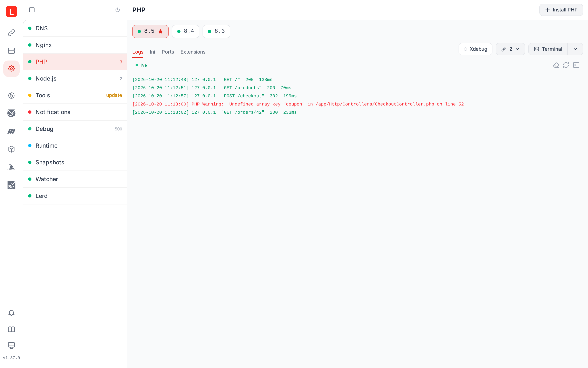Select PHP version 8.5
588x368 pixels.
click(x=150, y=31)
